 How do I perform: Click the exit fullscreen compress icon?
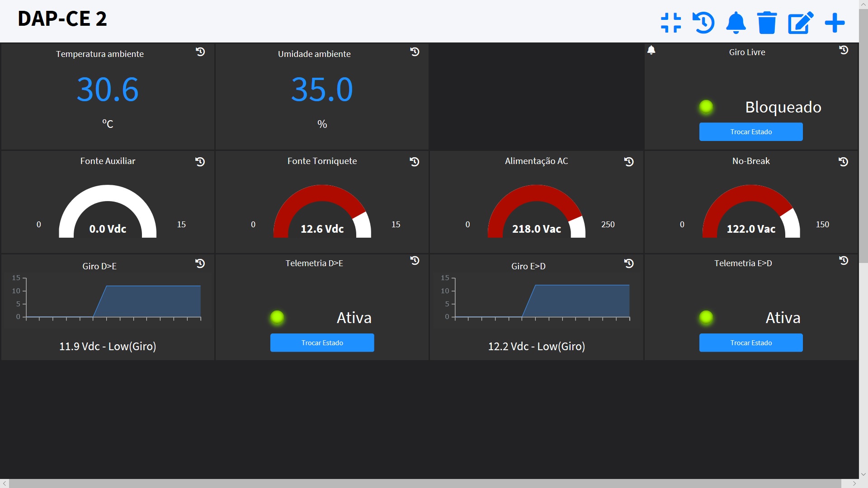[x=671, y=23]
